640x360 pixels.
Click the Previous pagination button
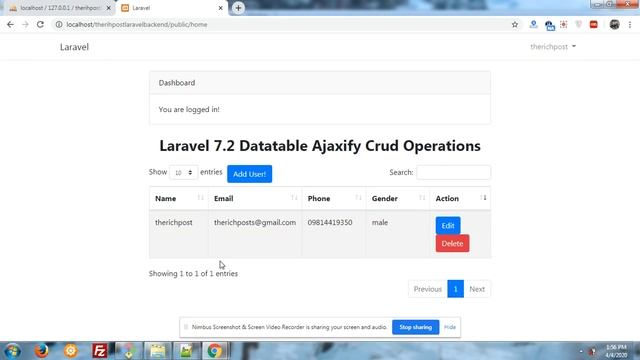click(428, 289)
